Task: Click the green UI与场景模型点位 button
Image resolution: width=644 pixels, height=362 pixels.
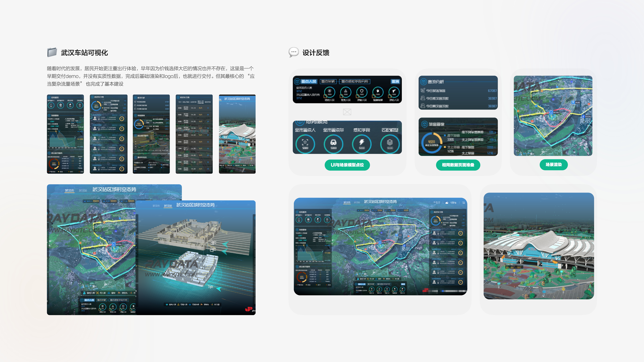Action: tap(347, 165)
